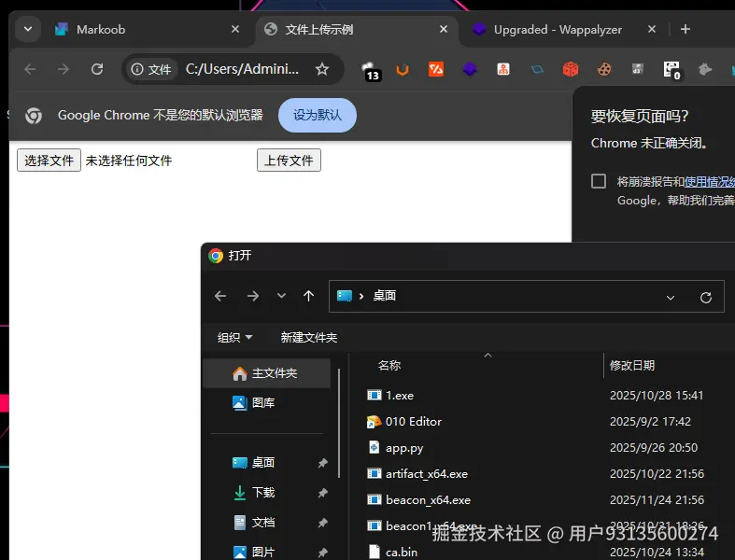Open the blue tilted square extension
This screenshot has width=735, height=560.
537,69
